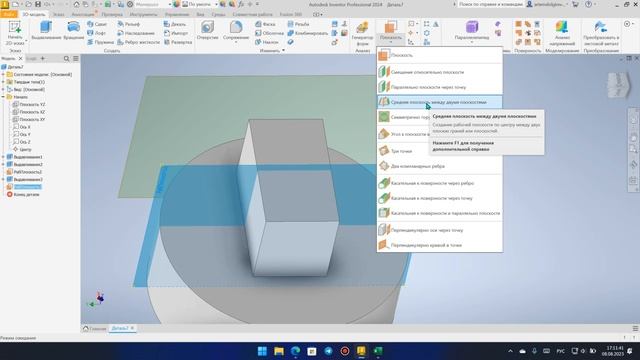Select the Hole (Отверстие) tool
Screen dimensions: 640x360
click(x=207, y=31)
